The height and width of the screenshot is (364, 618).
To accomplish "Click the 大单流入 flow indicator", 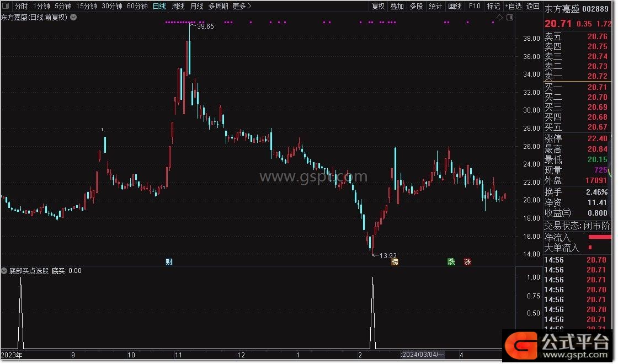I will (590, 248).
